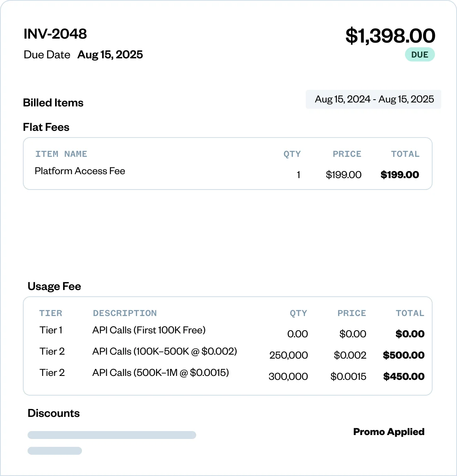Click the bold $199.00 total in Flat Fees
This screenshot has height=476, width=457.
(x=399, y=175)
